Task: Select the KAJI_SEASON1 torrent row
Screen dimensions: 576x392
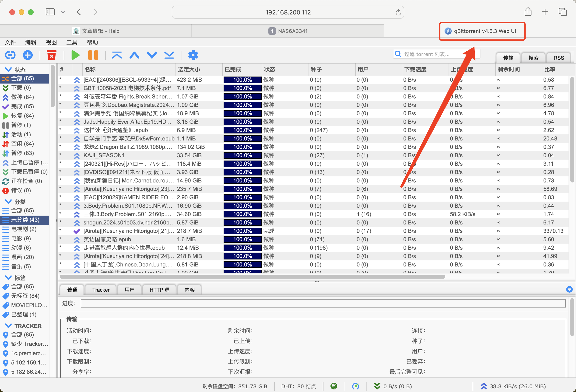Action: (313, 155)
